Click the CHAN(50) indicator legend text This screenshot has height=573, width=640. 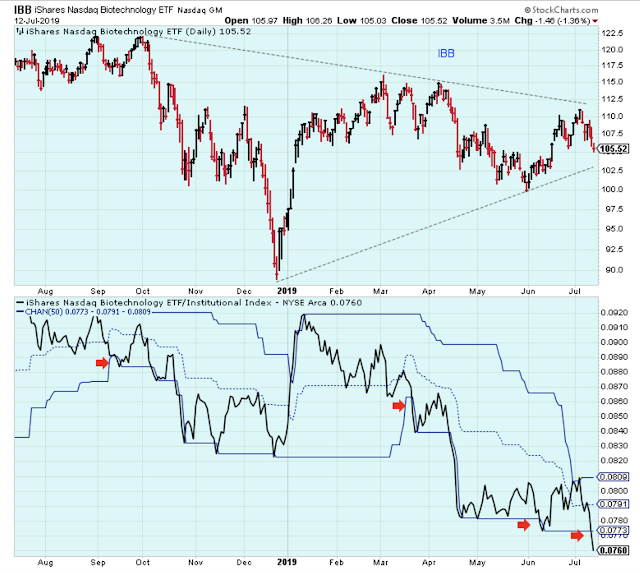tap(88, 312)
